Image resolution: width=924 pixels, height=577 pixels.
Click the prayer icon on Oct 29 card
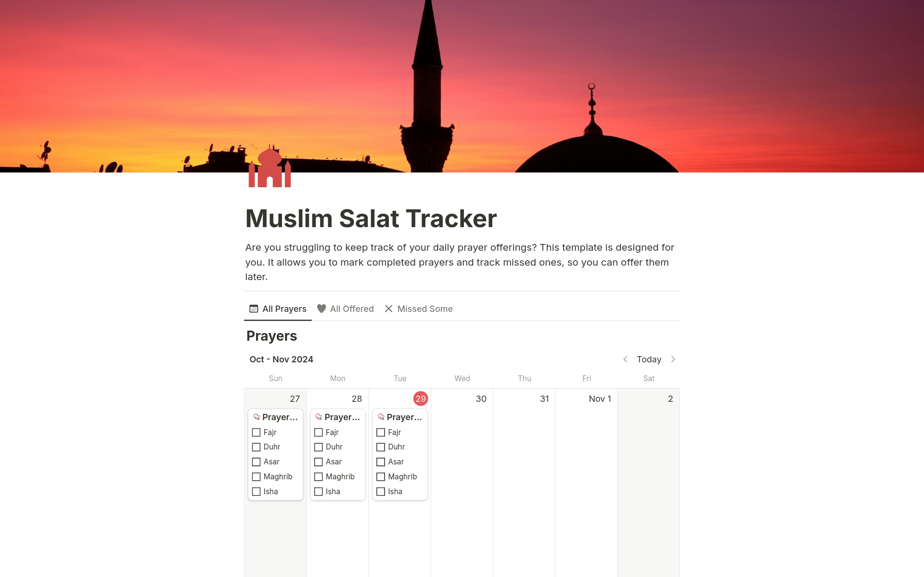381,417
